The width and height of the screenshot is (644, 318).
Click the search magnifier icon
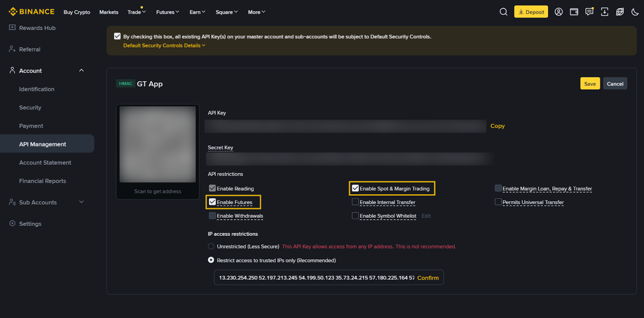[503, 12]
